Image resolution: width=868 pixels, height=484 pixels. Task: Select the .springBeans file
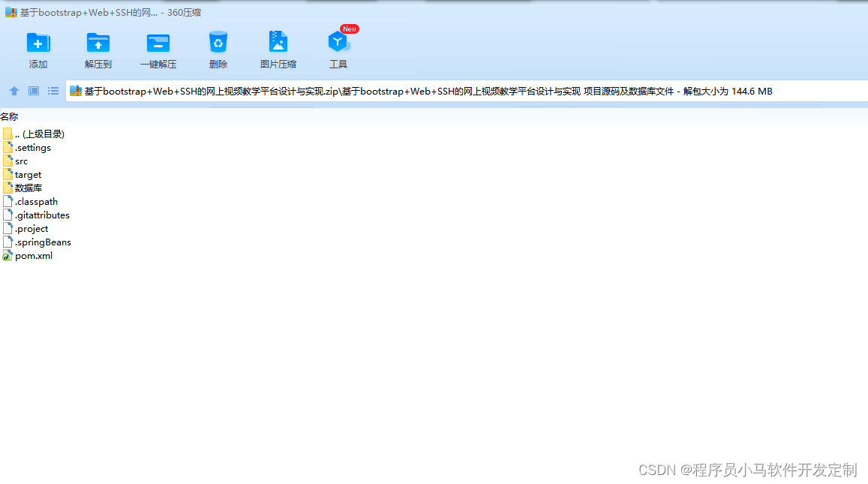point(41,242)
